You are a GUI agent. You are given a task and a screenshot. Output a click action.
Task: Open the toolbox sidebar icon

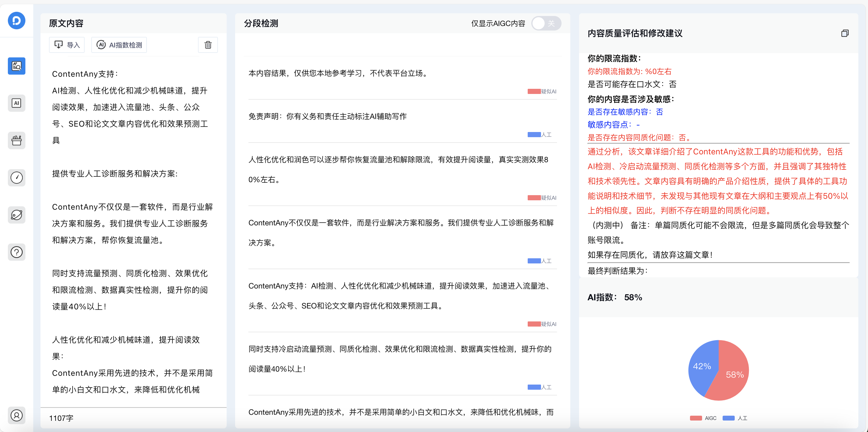(17, 140)
